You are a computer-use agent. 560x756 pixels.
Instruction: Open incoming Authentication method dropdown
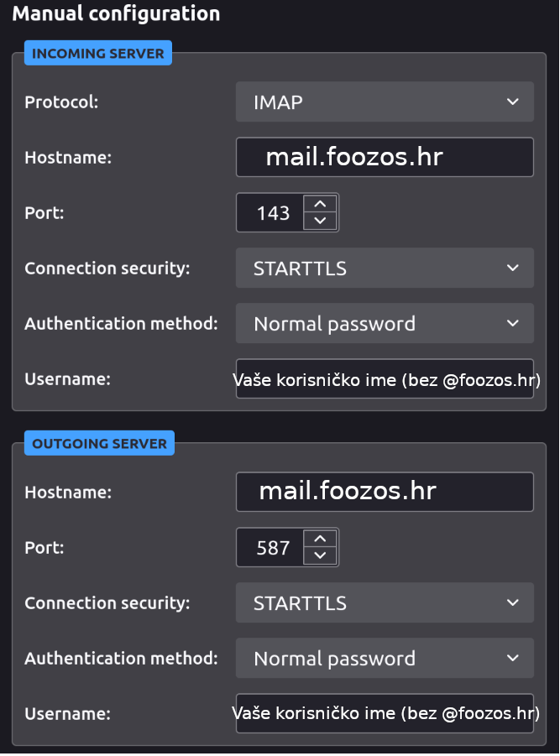point(385,323)
